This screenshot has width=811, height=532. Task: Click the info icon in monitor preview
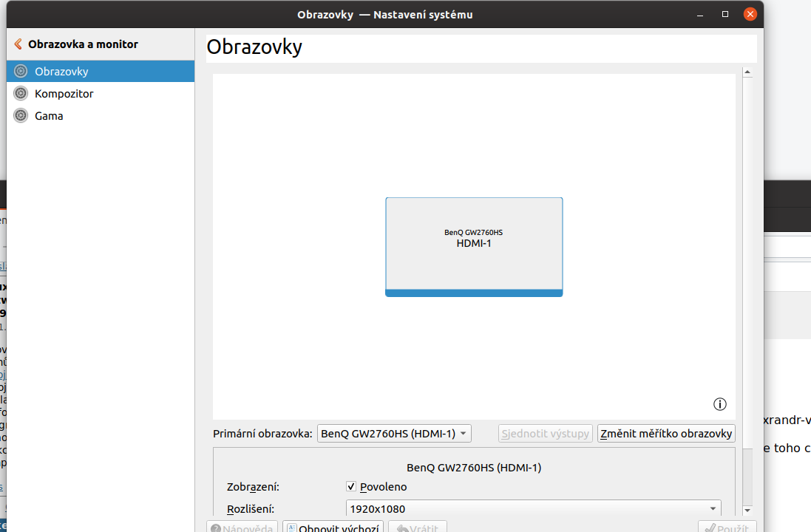(720, 404)
